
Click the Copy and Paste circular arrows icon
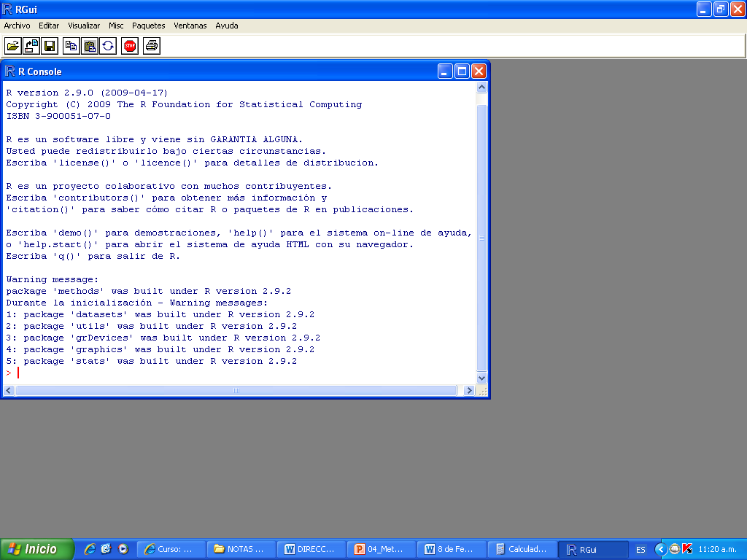(108, 46)
